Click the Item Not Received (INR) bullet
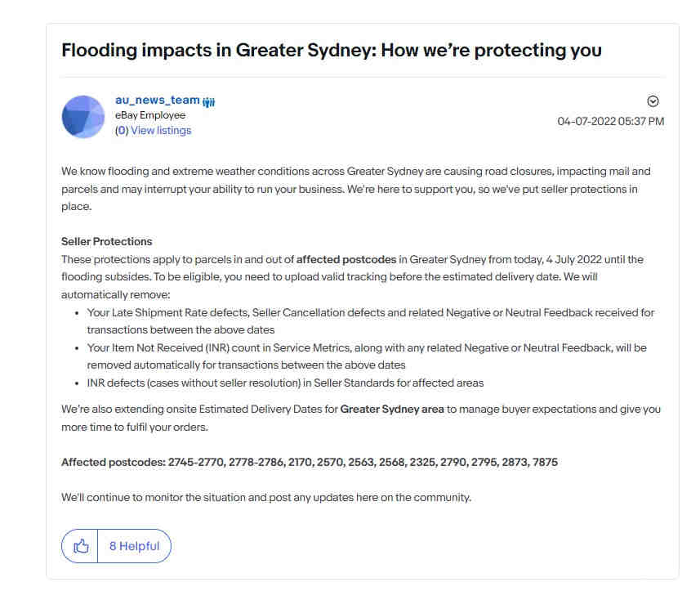Screen dimensions: 700x609 [x=367, y=356]
